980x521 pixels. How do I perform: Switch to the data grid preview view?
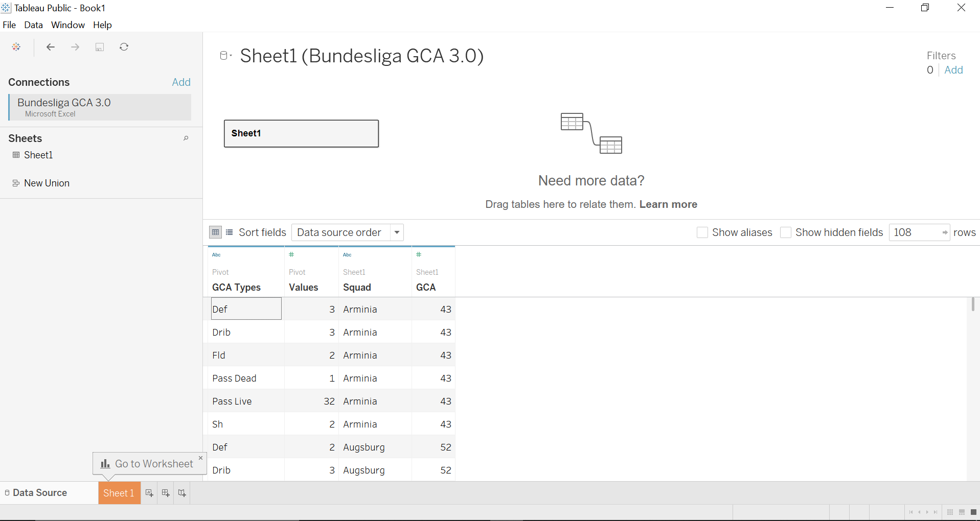[216, 232]
